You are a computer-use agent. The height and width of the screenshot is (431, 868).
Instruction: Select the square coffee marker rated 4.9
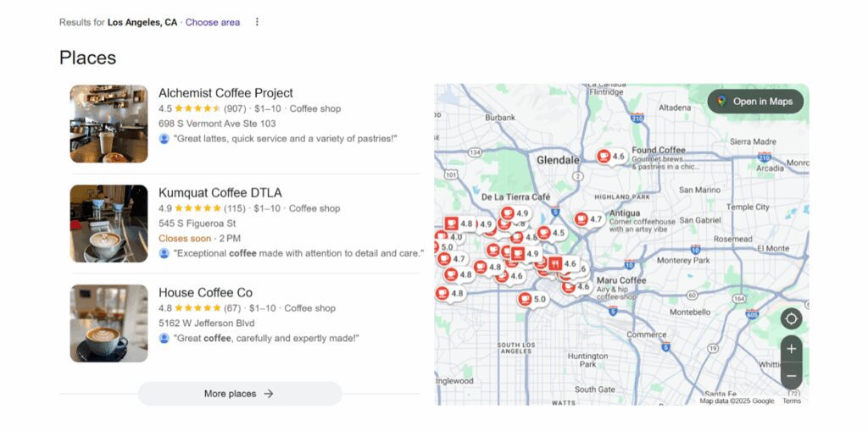click(524, 254)
